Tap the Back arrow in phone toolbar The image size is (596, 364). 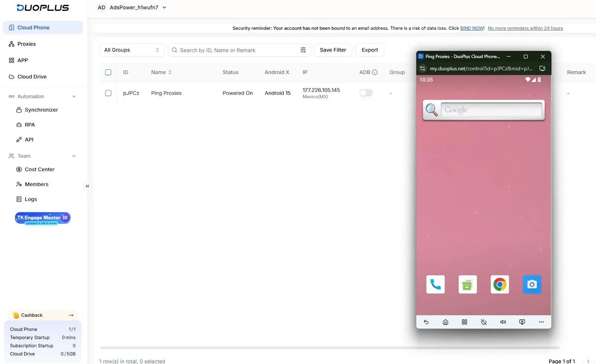coord(426,322)
